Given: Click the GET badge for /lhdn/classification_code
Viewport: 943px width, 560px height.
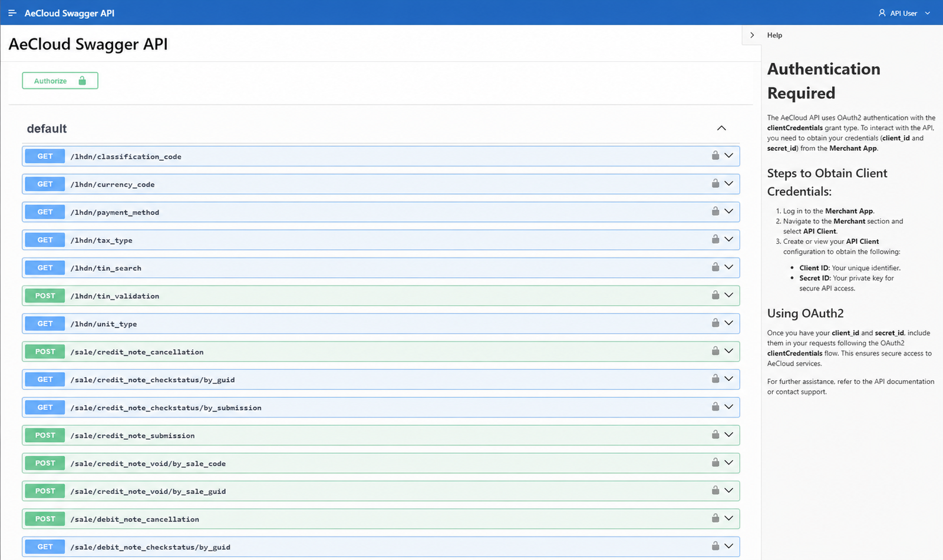Looking at the screenshot, I should pyautogui.click(x=45, y=156).
